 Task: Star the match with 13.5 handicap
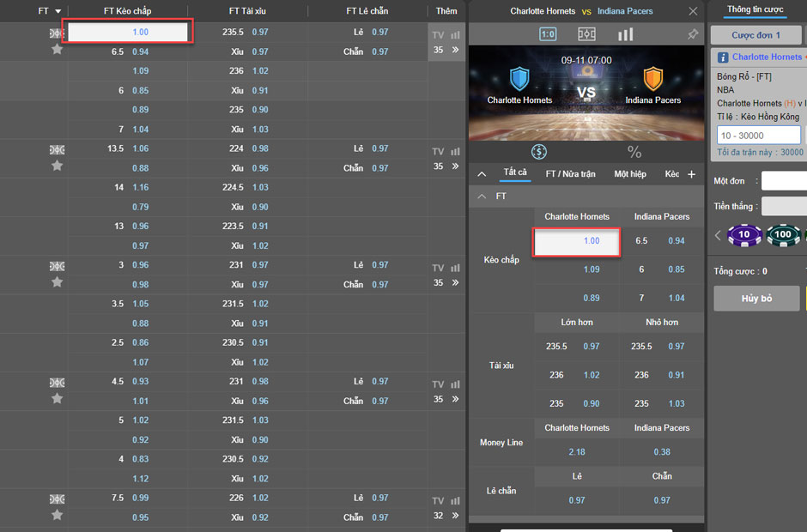(58, 166)
